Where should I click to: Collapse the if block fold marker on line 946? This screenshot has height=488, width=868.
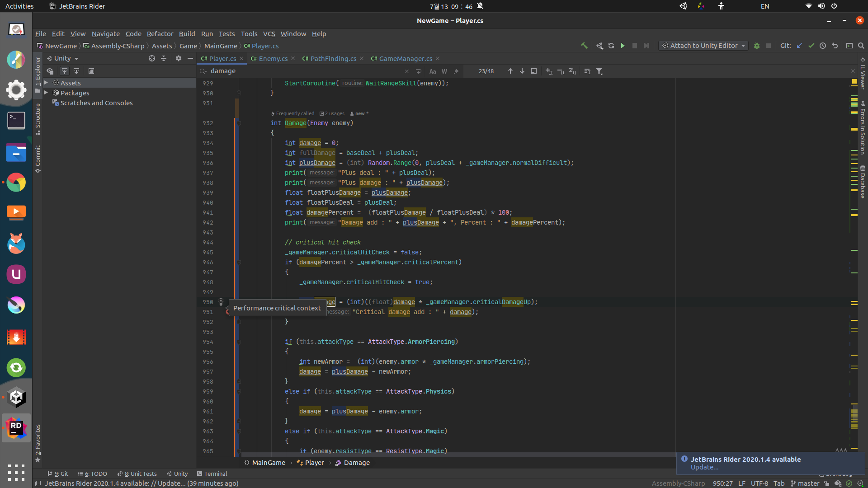point(239,262)
